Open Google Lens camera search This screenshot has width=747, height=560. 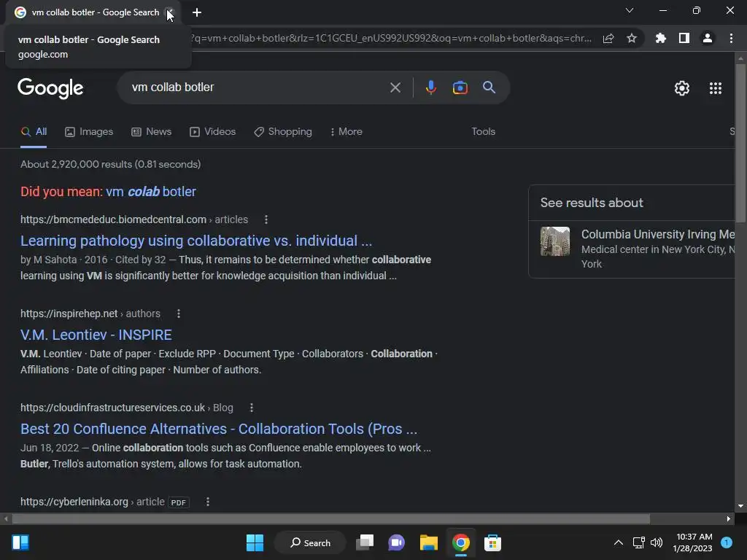click(460, 87)
